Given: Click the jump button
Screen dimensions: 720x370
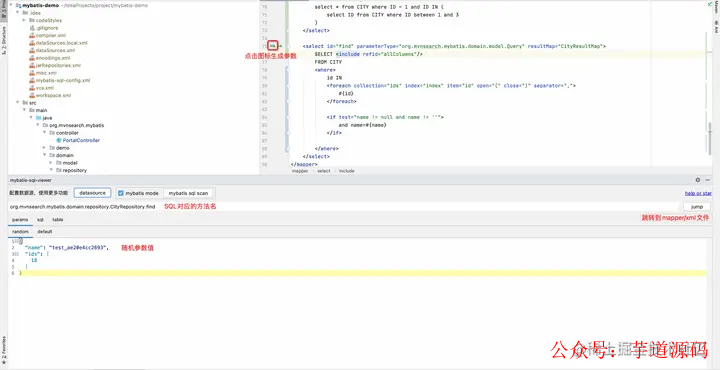Looking at the screenshot, I should point(697,207).
